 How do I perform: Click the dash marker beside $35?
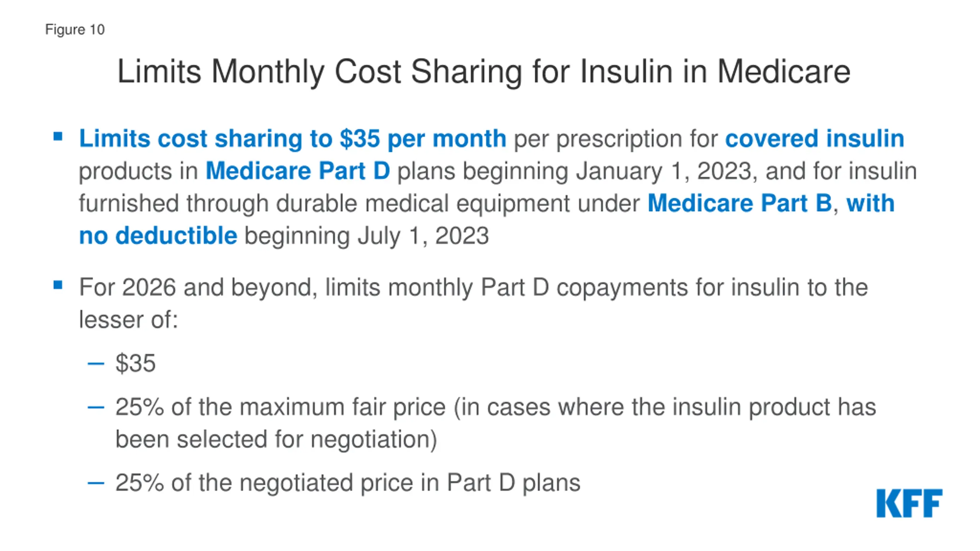pos(96,364)
